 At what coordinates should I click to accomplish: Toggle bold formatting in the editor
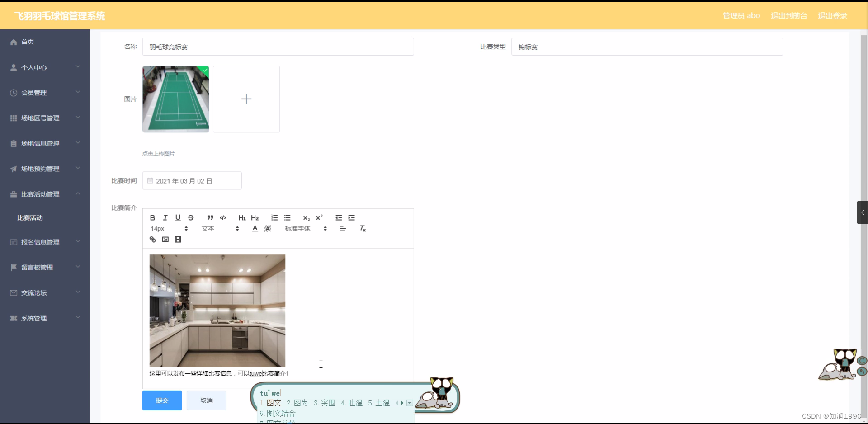[152, 217]
